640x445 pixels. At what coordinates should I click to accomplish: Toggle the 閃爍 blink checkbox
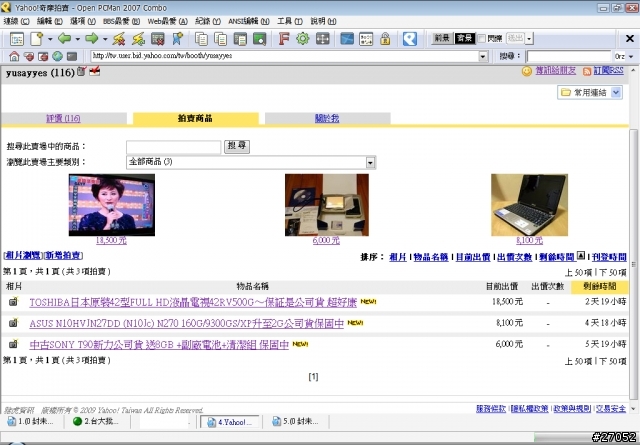click(482, 38)
